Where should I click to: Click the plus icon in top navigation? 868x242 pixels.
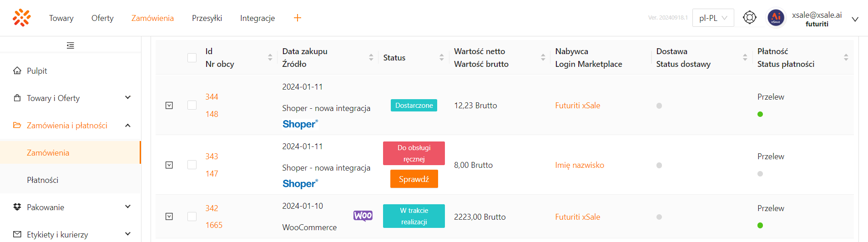[x=298, y=18]
